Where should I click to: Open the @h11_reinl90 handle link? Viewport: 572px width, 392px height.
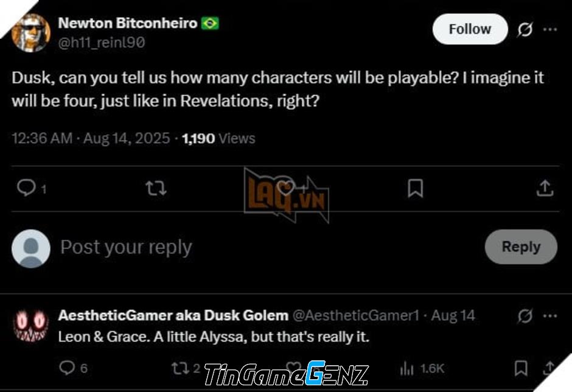pyautogui.click(x=102, y=43)
